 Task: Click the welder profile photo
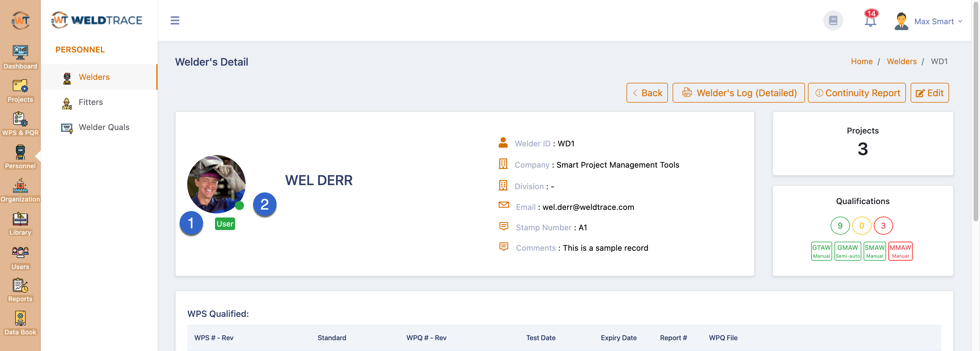(216, 184)
